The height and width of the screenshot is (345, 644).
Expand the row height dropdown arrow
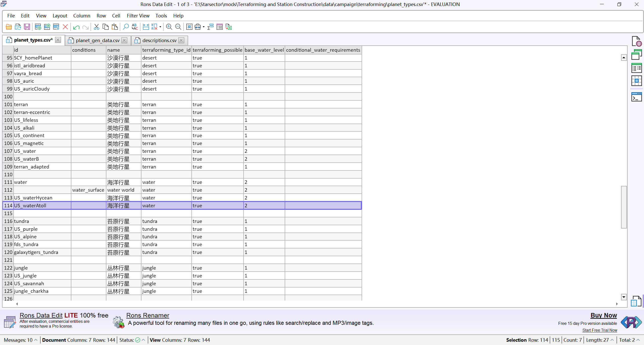pyautogui.click(x=160, y=27)
